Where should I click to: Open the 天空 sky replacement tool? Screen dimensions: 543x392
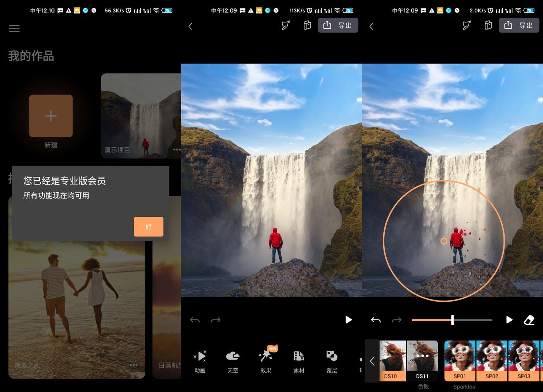[232, 361]
